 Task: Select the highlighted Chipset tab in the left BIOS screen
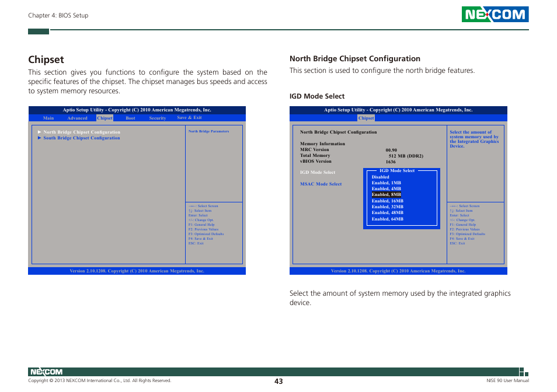pyautogui.click(x=105, y=118)
